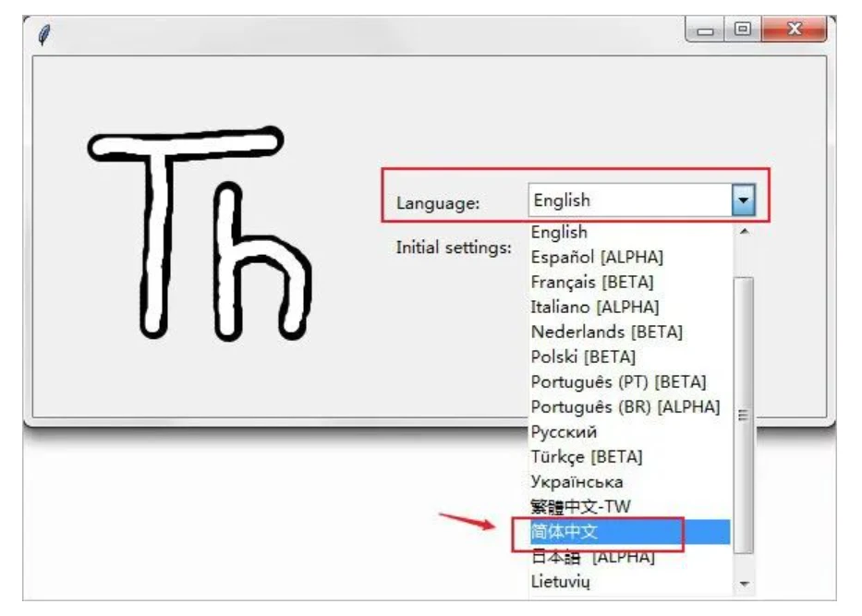Click the feather icon in title bar

(43, 34)
